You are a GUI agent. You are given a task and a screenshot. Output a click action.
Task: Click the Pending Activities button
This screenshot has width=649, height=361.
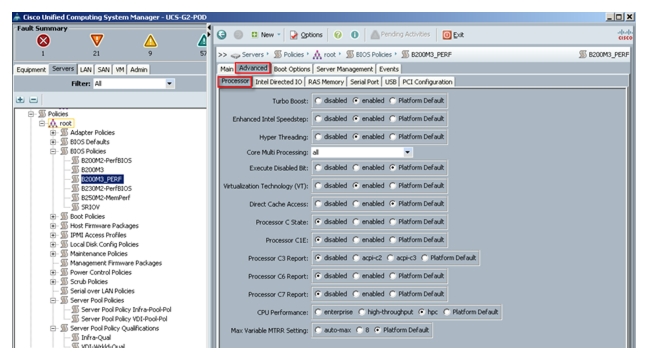click(x=400, y=34)
